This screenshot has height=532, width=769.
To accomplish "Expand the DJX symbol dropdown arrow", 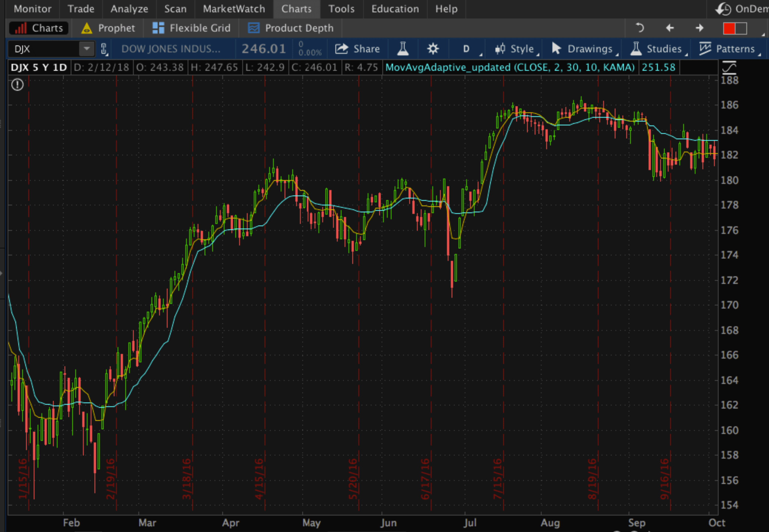I will tap(86, 49).
